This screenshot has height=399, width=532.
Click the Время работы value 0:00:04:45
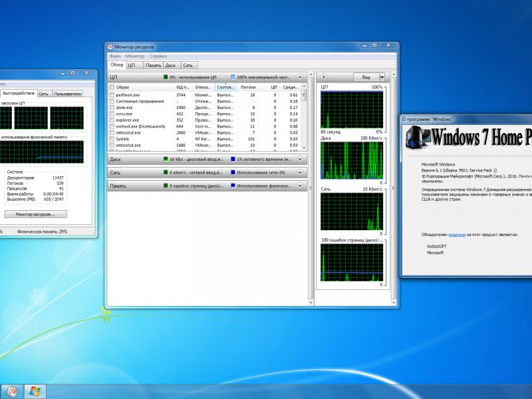[53, 194]
